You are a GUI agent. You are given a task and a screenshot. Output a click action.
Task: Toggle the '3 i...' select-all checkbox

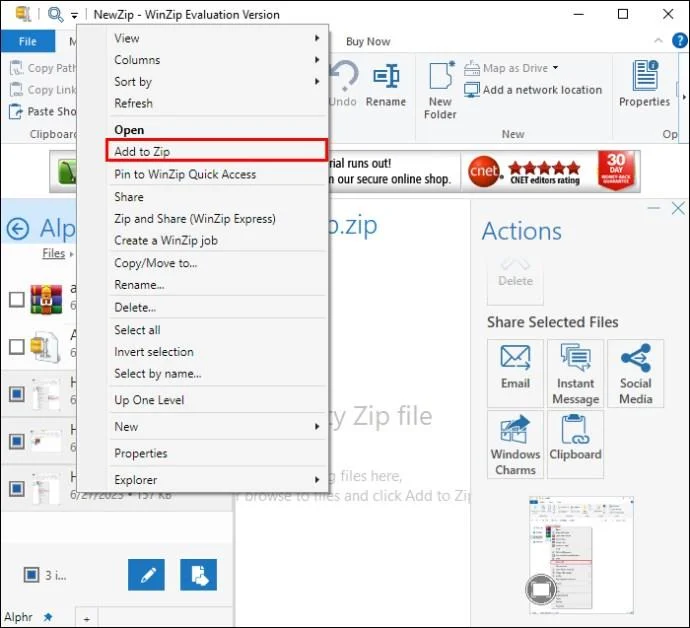pyautogui.click(x=31, y=575)
